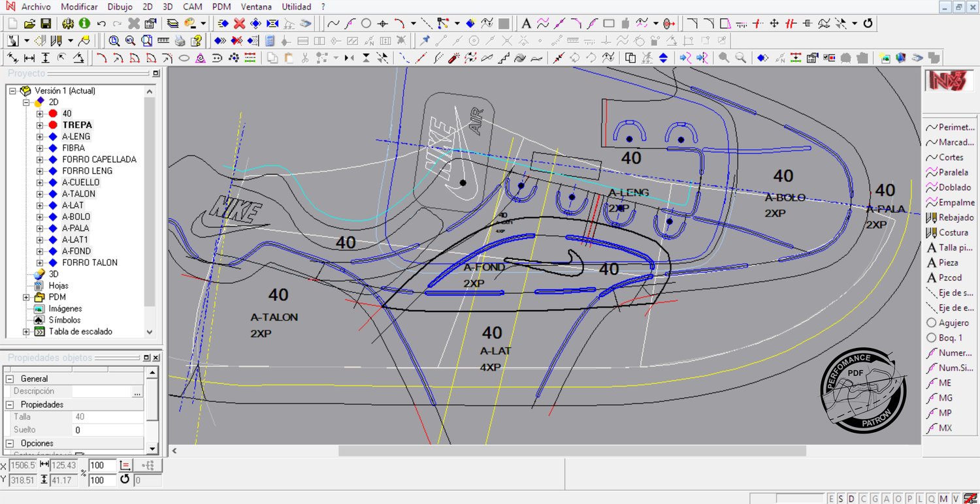Click the Save (floppy disk) toolbar icon

46,24
